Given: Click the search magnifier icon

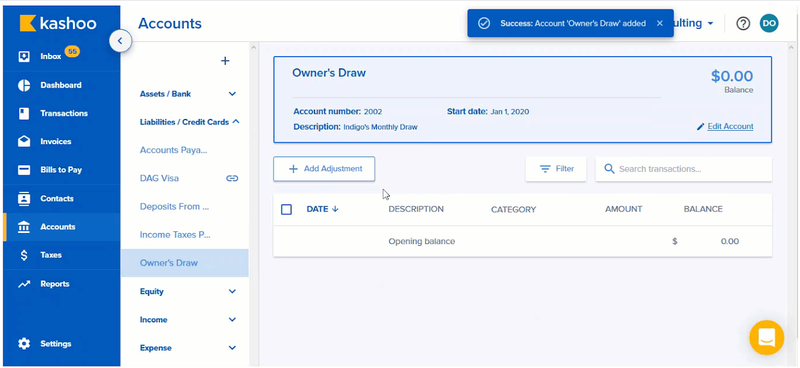Looking at the screenshot, I should [x=609, y=169].
